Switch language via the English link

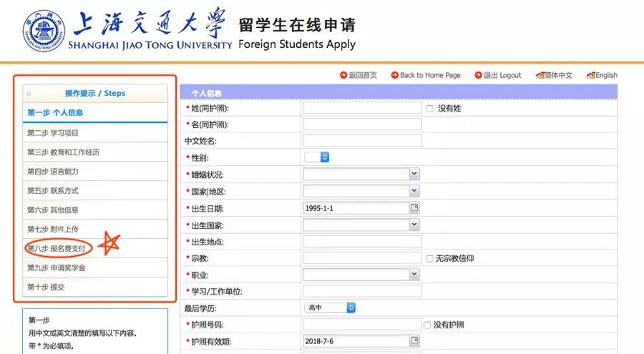point(606,75)
